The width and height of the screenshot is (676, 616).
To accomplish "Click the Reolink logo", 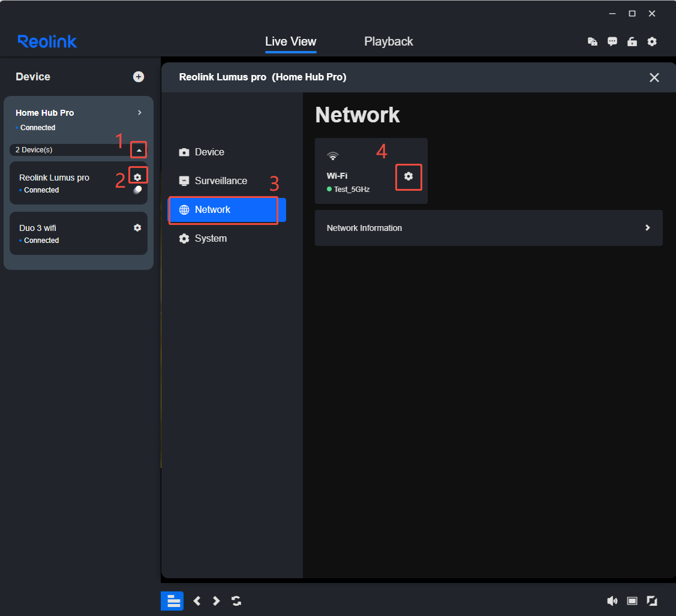I will click(x=47, y=41).
